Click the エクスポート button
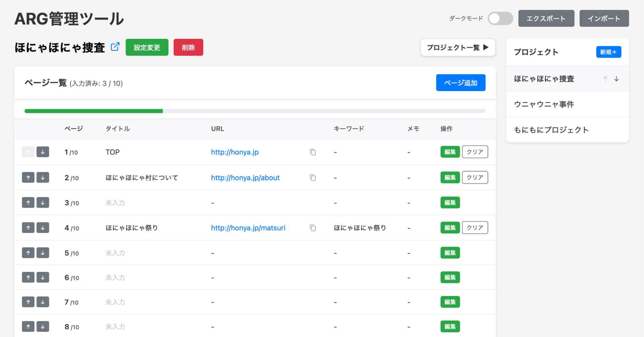Image resolution: width=644 pixels, height=337 pixels. pyautogui.click(x=546, y=18)
